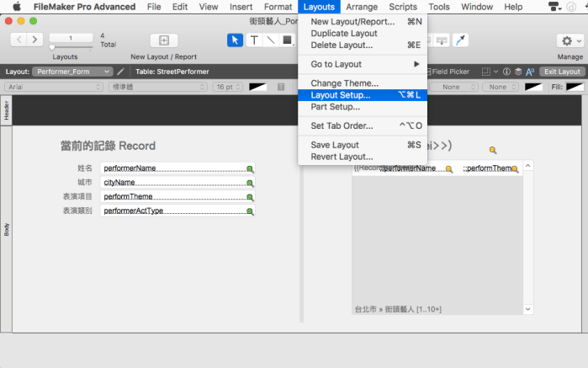Open the Inspector info icon
The width and height of the screenshot is (588, 368).
pos(506,72)
